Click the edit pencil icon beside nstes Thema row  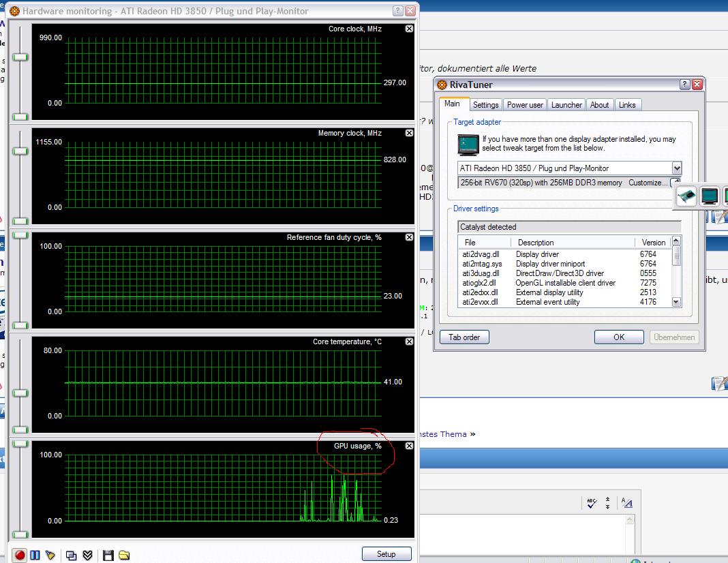[719, 383]
